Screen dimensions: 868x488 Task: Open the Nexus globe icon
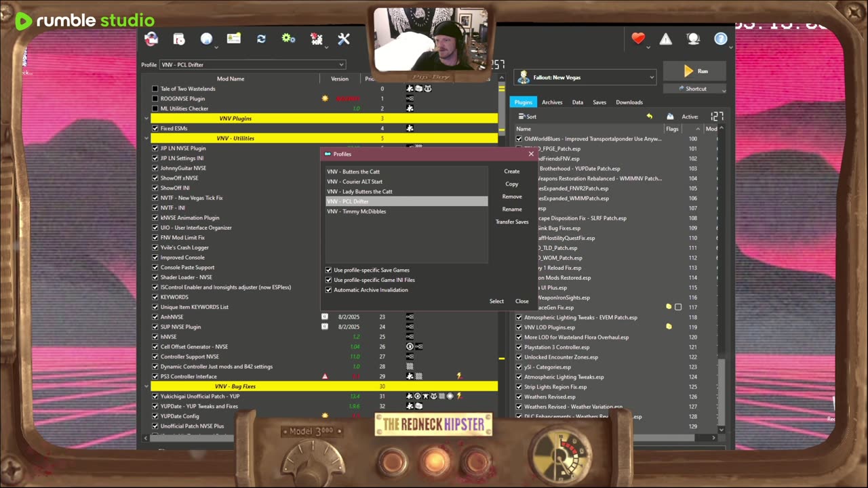point(206,39)
